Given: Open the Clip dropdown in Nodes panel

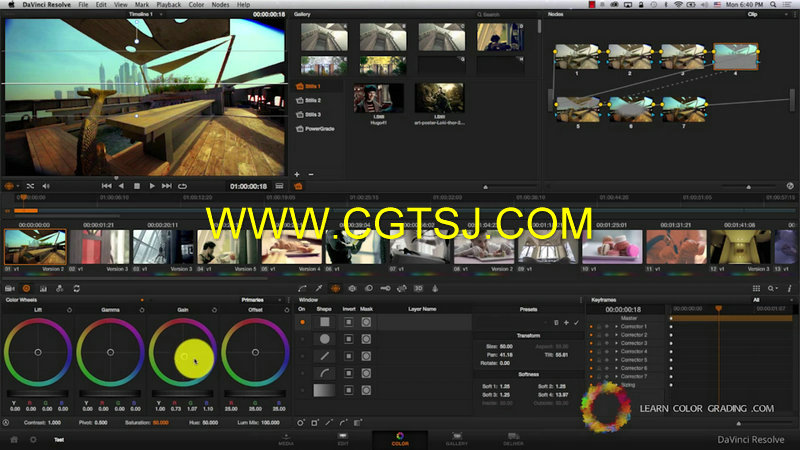Looking at the screenshot, I should pos(767,14).
